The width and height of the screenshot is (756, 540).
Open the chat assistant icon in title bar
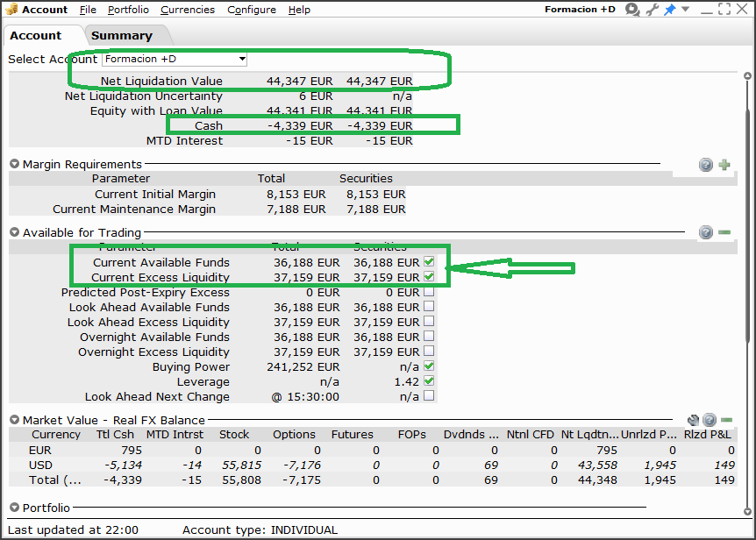(x=631, y=10)
